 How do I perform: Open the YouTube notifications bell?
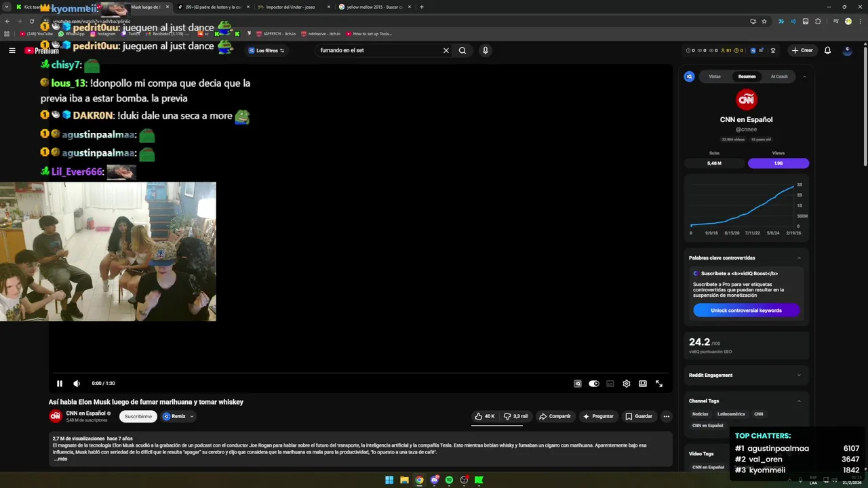coord(827,50)
